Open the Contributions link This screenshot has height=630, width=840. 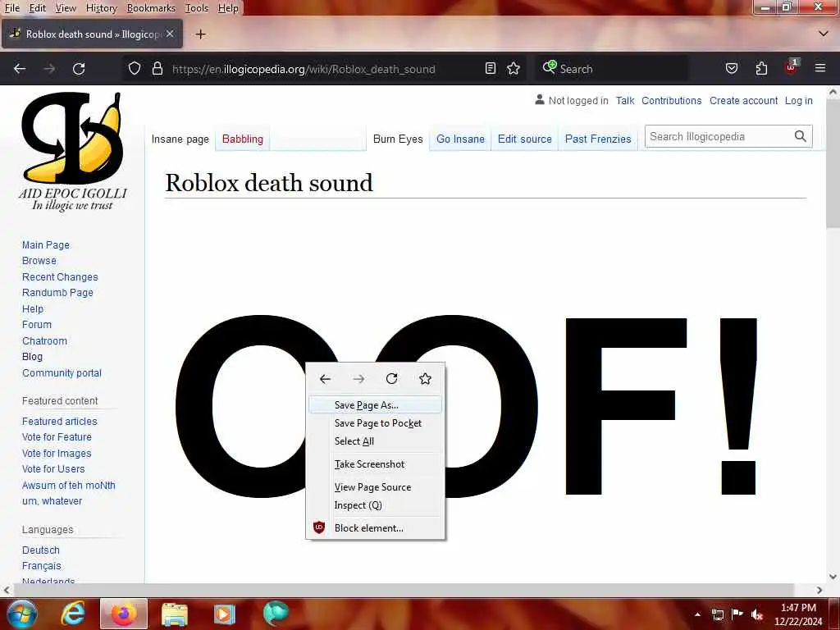pyautogui.click(x=671, y=101)
